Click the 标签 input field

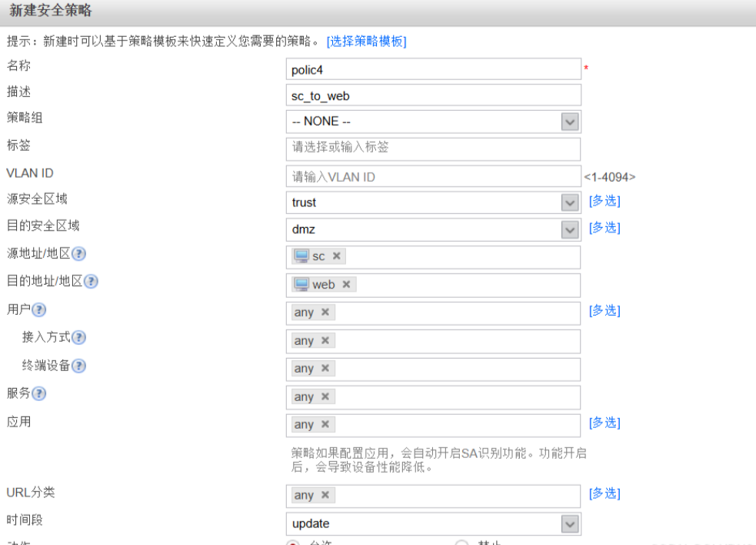(x=434, y=149)
